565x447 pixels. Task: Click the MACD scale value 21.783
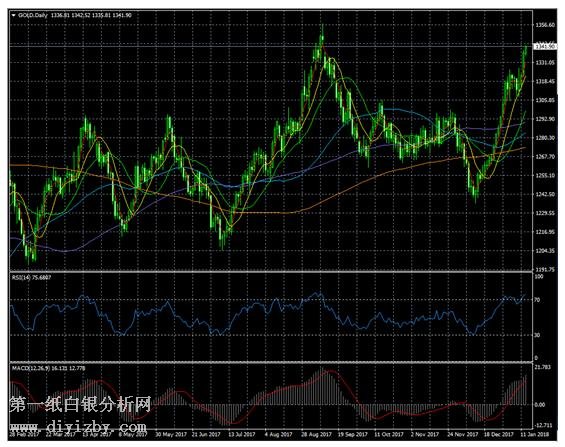[543, 367]
